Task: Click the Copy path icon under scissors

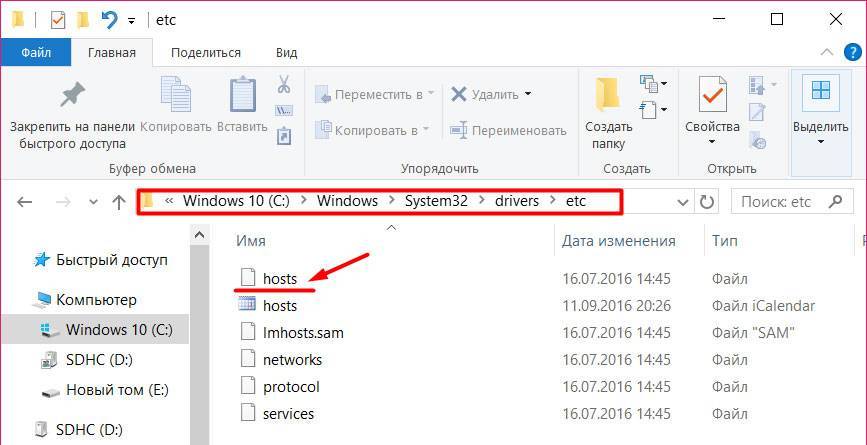Action: click(284, 111)
